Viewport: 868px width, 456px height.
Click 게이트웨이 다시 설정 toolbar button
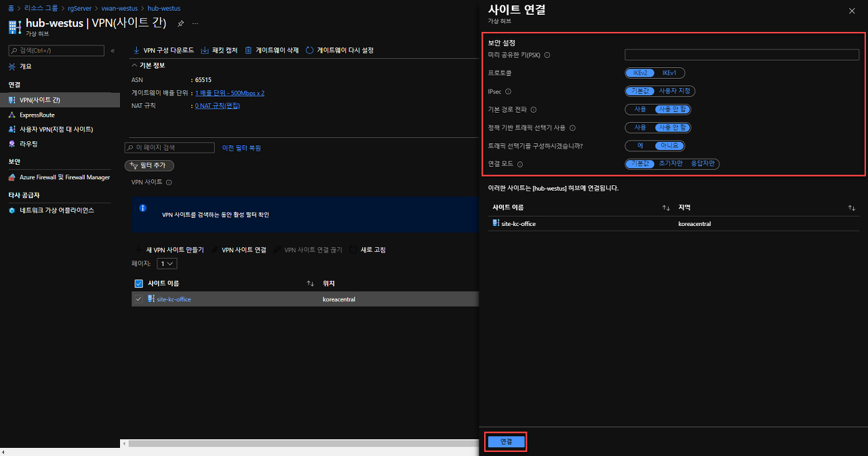[340, 50]
